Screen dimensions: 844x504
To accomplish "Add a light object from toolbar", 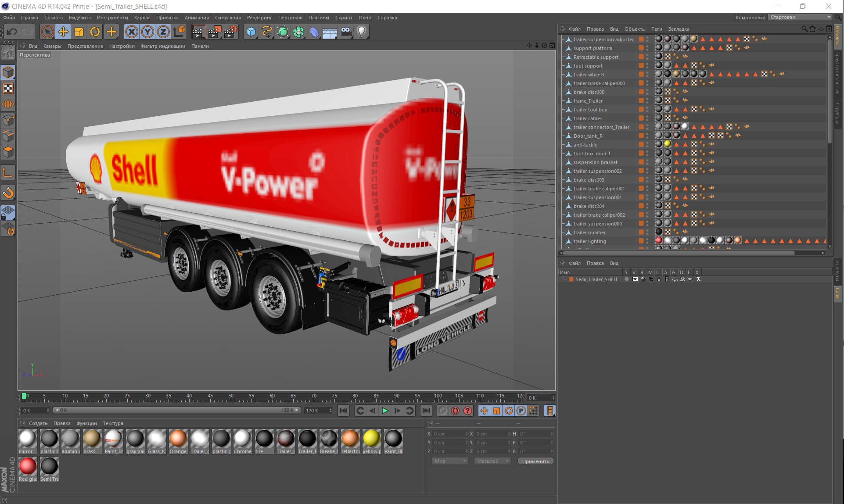I will tap(362, 32).
